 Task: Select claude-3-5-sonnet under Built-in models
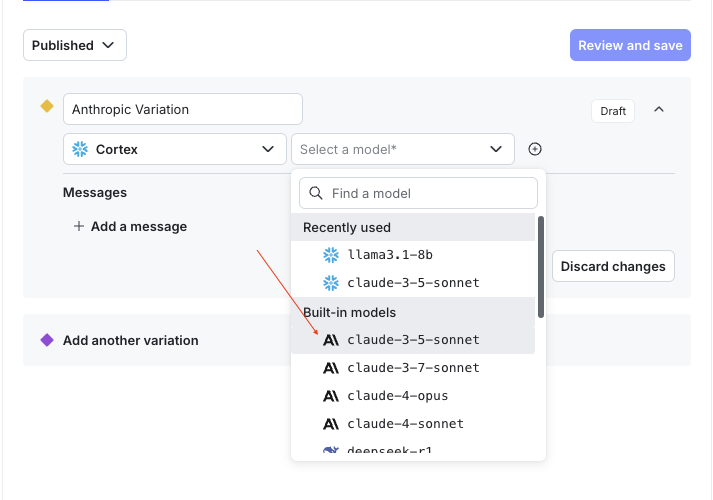[413, 340]
